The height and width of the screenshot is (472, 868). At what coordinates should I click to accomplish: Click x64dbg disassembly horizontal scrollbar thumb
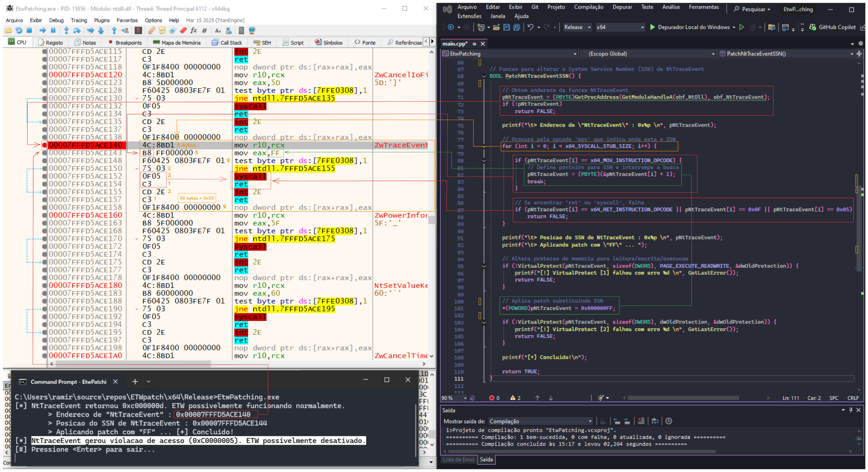tap(133, 364)
